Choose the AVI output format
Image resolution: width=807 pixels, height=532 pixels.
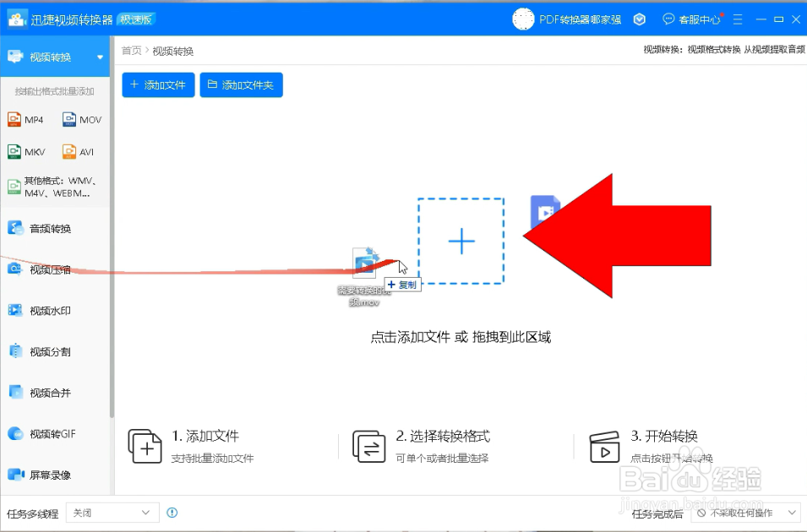tap(82, 151)
